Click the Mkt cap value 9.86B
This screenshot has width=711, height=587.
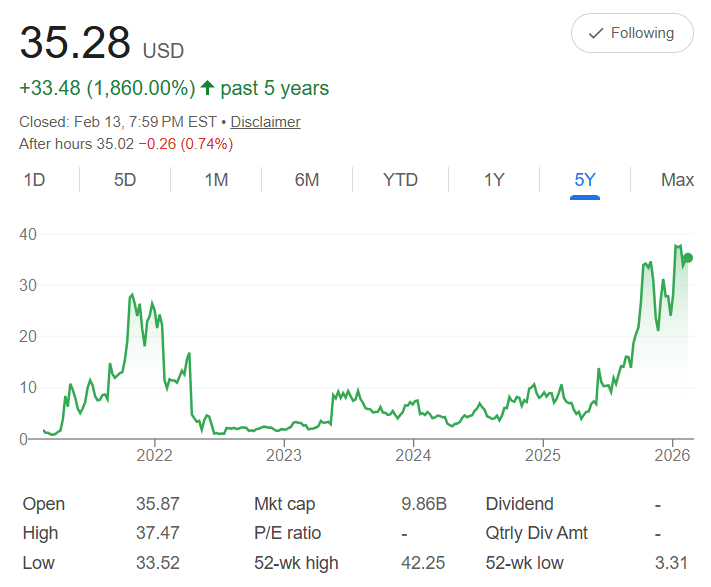click(423, 504)
